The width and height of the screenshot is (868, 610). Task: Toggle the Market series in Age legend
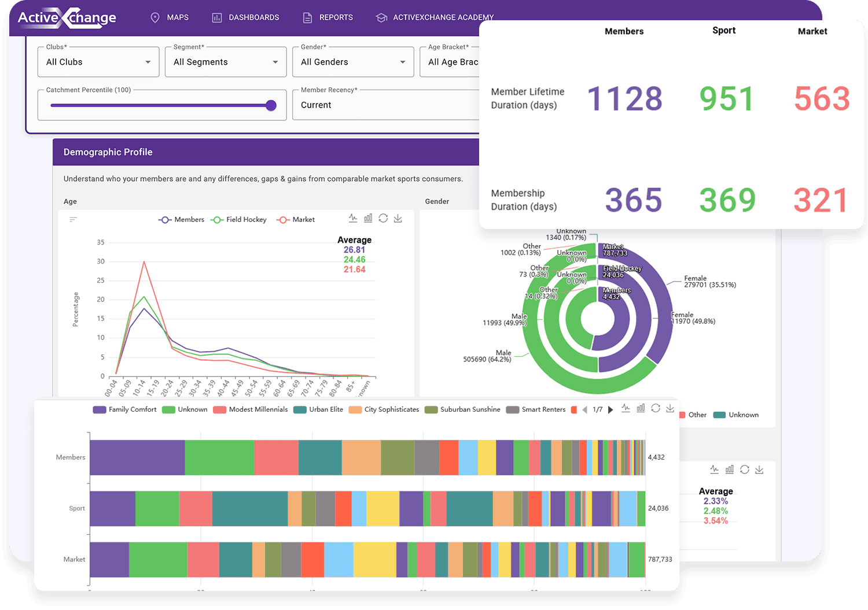pos(296,220)
